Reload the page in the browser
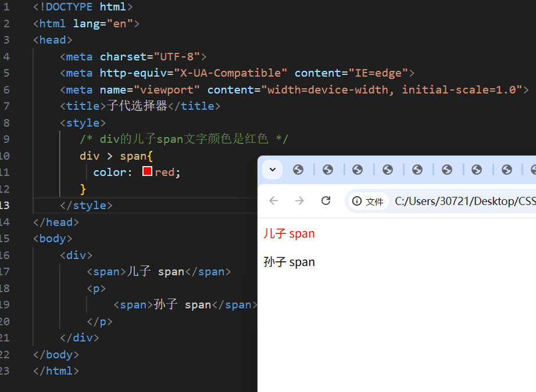This screenshot has height=392, width=536. (x=326, y=201)
